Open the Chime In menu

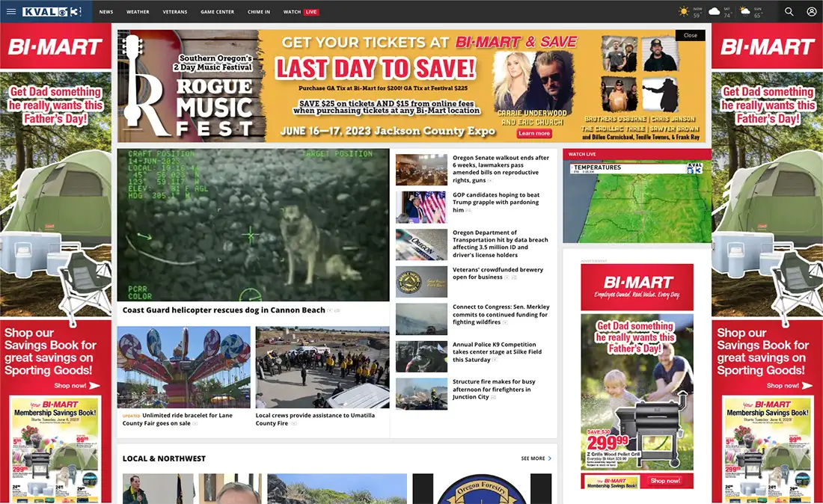pos(259,11)
